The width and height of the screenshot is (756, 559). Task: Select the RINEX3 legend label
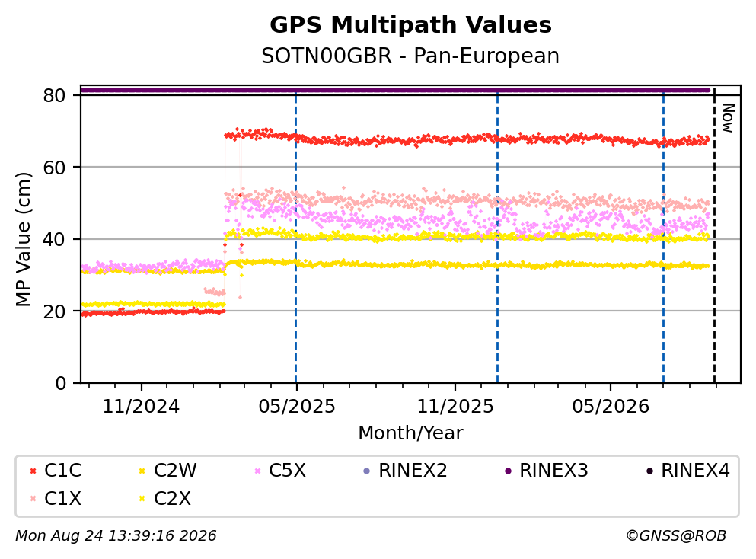click(553, 470)
